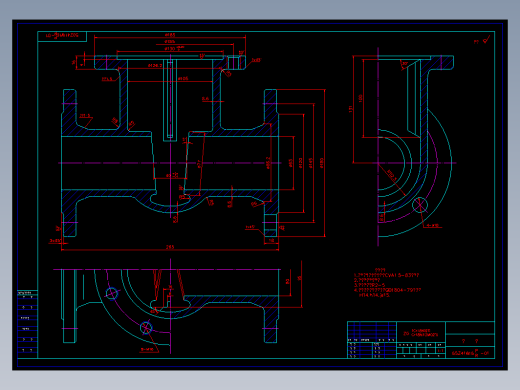
Task: Select the part number text in title block
Action: 470,353
